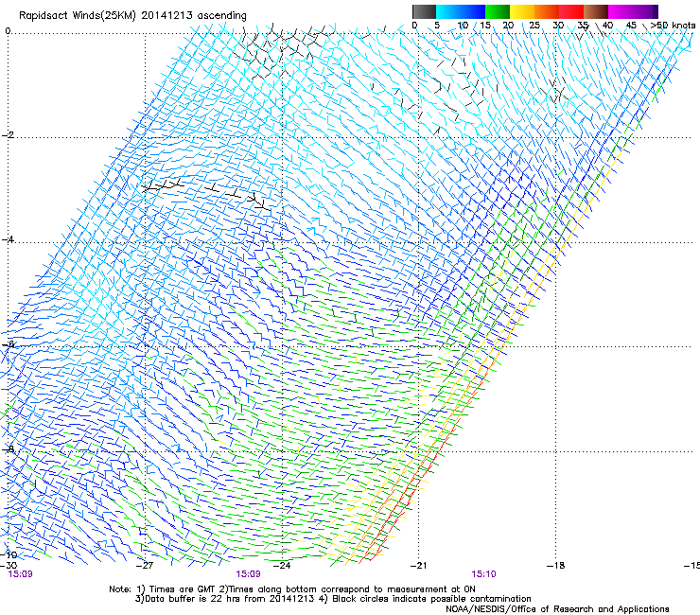700x615 pixels.
Task: Click the '-6' latitude axis label
Action: pos(8,343)
